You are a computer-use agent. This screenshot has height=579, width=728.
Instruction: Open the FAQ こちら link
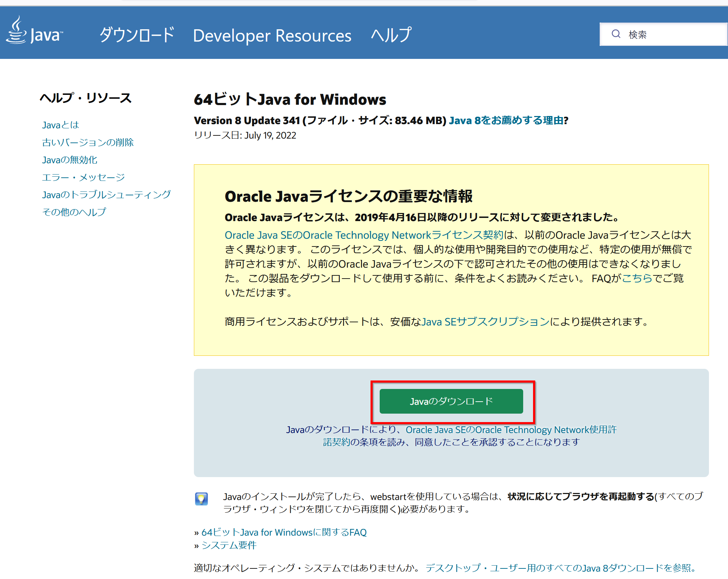pyautogui.click(x=637, y=278)
